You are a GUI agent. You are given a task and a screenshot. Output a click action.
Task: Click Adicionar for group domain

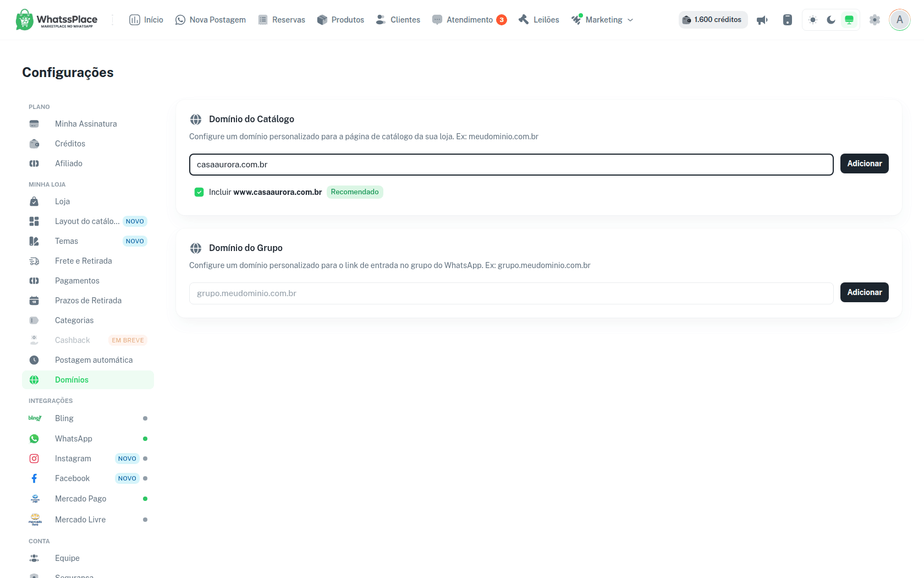click(x=864, y=292)
